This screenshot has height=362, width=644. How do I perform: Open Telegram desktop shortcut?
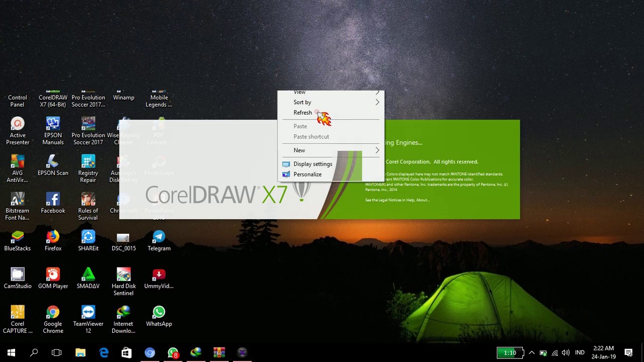159,241
